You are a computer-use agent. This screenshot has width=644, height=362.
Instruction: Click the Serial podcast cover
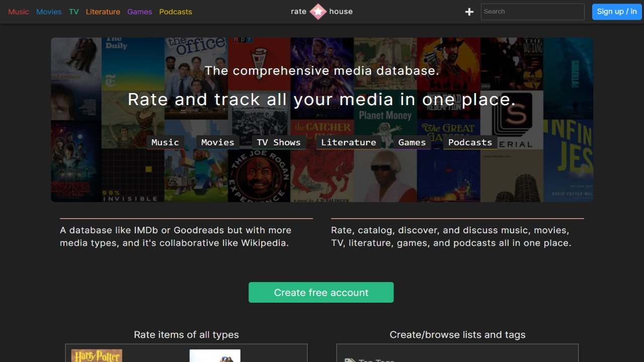click(x=512, y=121)
